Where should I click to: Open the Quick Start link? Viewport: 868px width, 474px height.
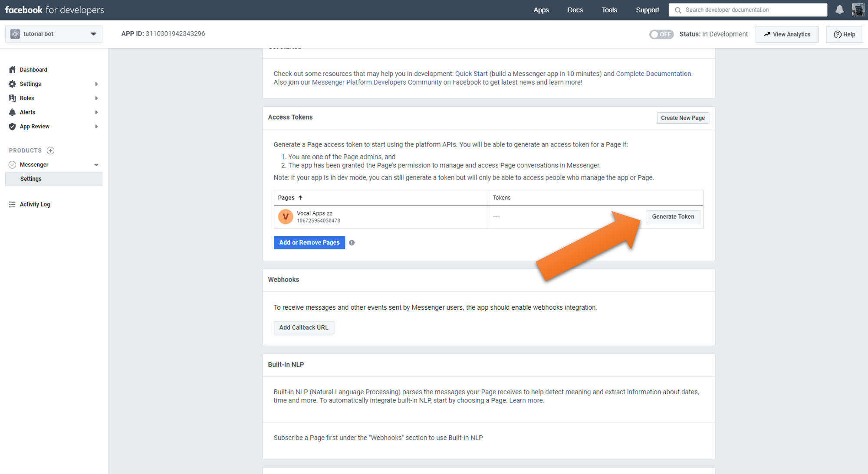point(471,74)
